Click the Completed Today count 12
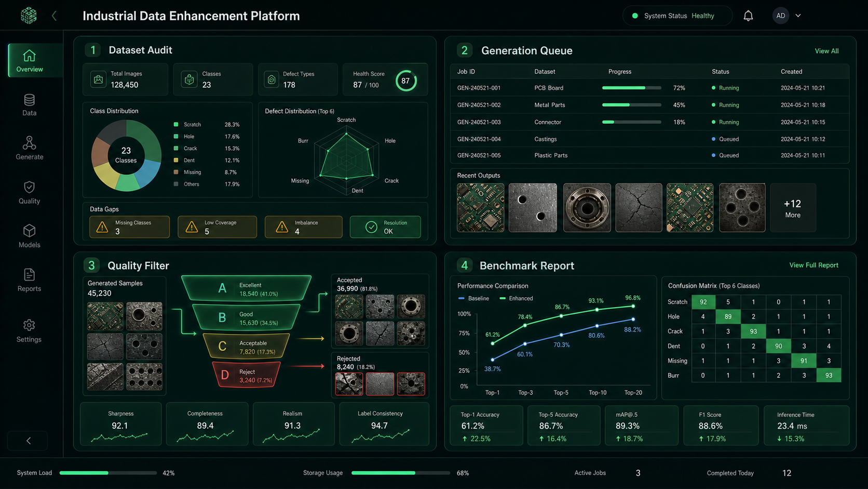Image resolution: width=868 pixels, height=489 pixels. pos(786,473)
